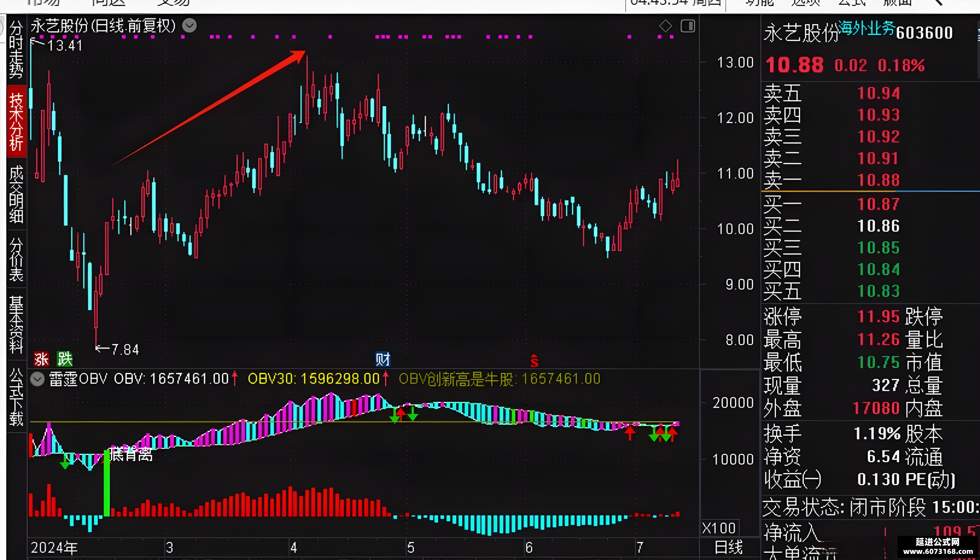The width and height of the screenshot is (980, 560).
Task: Click the 13.41 high price label
Action: pyautogui.click(x=65, y=45)
